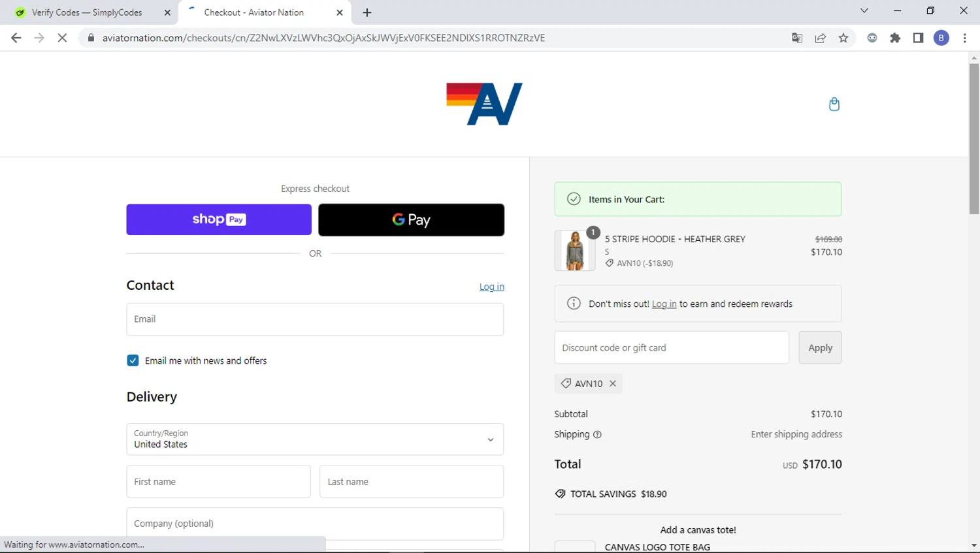The height and width of the screenshot is (553, 980).
Task: Pay with Google Pay button
Action: pyautogui.click(x=411, y=220)
